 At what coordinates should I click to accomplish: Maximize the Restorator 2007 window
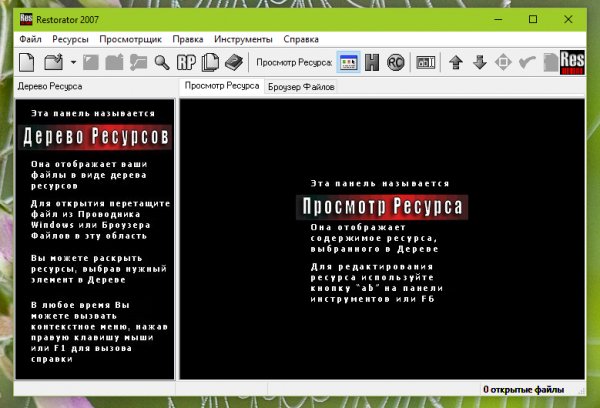[x=533, y=19]
